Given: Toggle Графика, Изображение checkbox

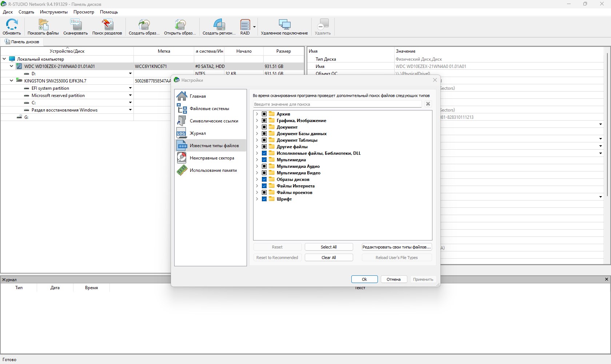Looking at the screenshot, I should coord(264,121).
